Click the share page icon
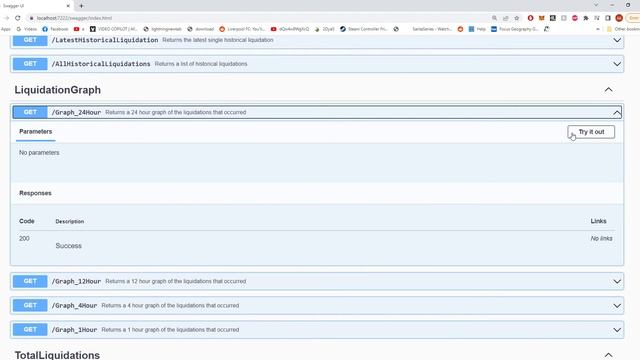 pyautogui.click(x=505, y=18)
